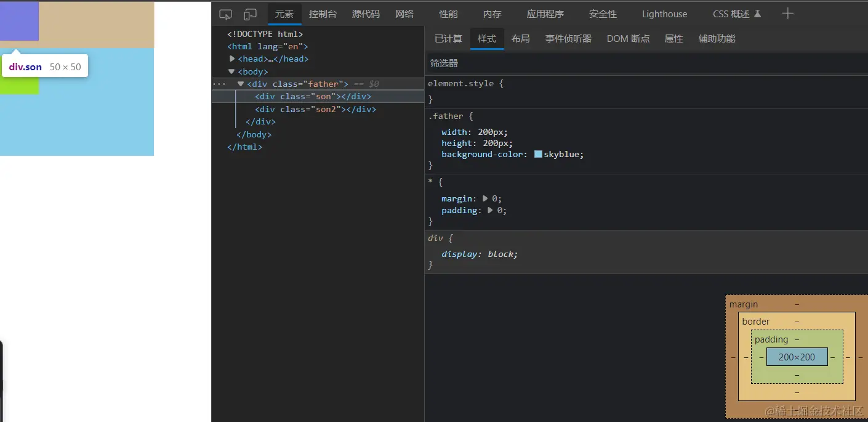Click the * universal selector rule
The image size is (868, 422).
tap(430, 182)
